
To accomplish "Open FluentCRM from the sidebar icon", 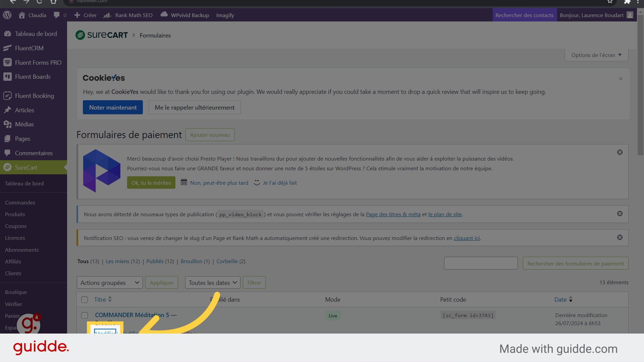I will [x=7, y=48].
